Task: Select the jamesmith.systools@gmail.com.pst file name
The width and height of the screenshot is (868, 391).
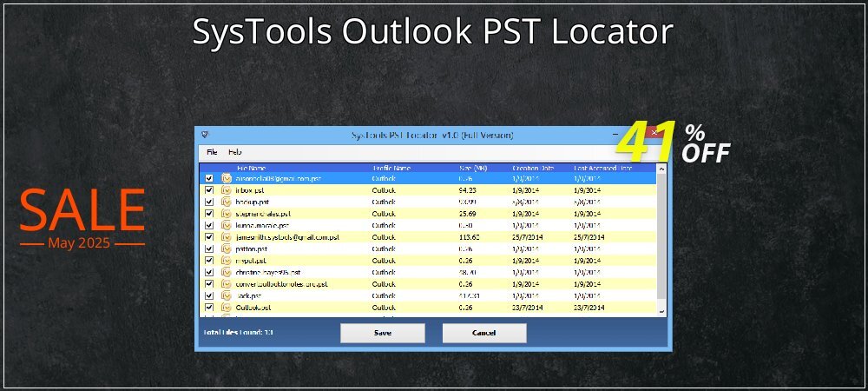Action: [x=287, y=237]
